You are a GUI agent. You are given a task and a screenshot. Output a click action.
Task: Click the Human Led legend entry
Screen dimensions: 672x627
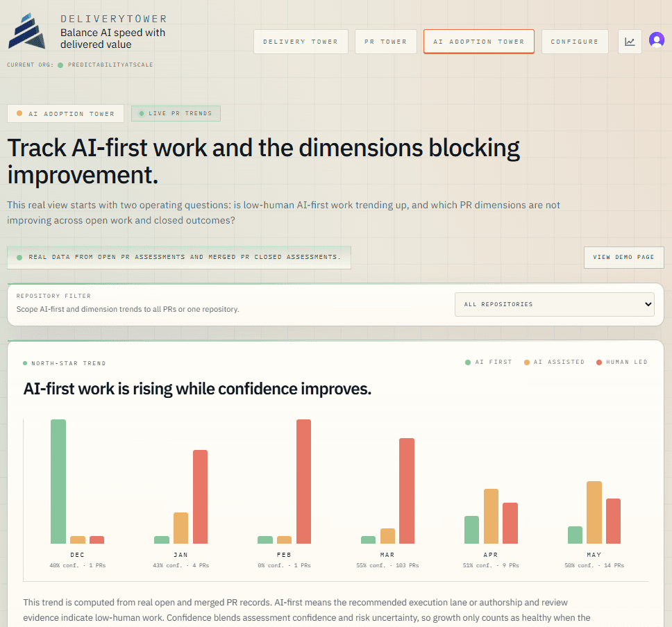[x=622, y=362]
